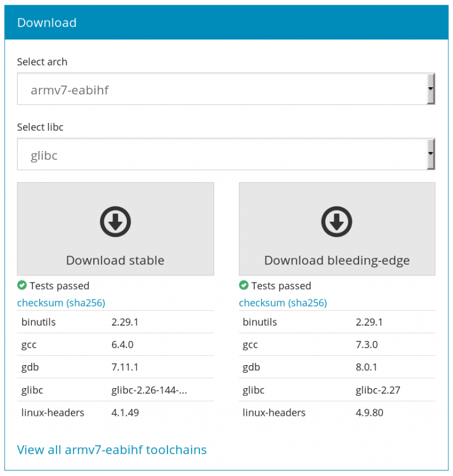This screenshot has width=453, height=476.
Task: Click the Download panel header title
Action: [x=47, y=23]
